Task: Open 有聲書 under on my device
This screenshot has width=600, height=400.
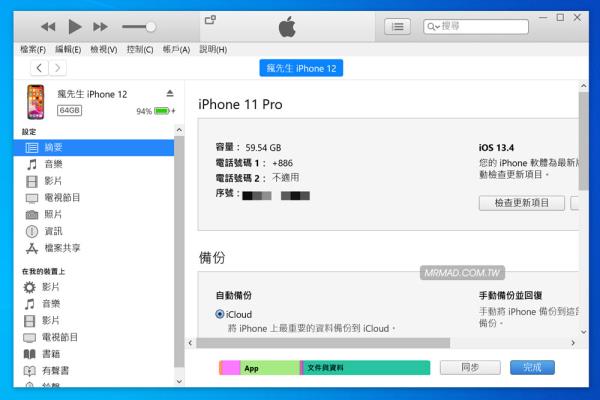Action: (x=93, y=371)
